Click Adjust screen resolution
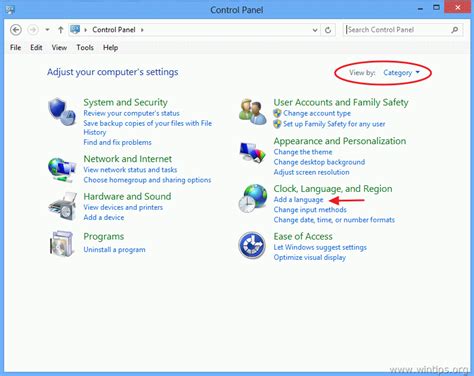This screenshot has width=474, height=376. (311, 172)
